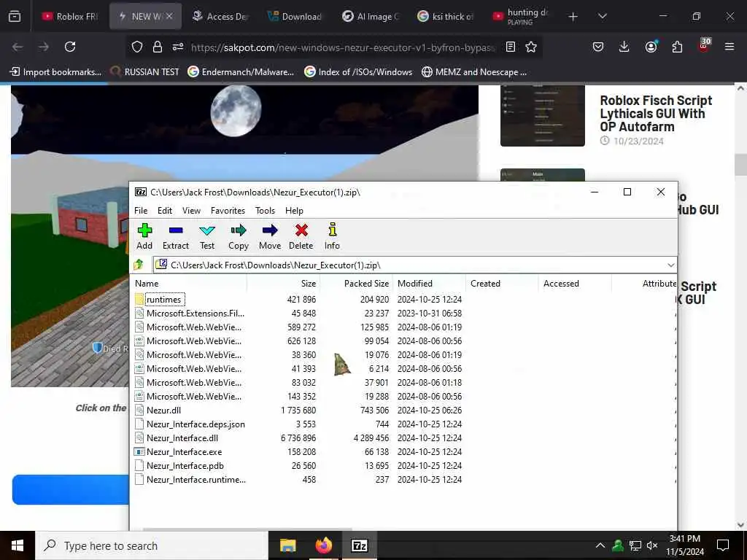Open MEMZ and Noescape bookmark
Viewport: 747px width, 560px height.
click(x=474, y=72)
